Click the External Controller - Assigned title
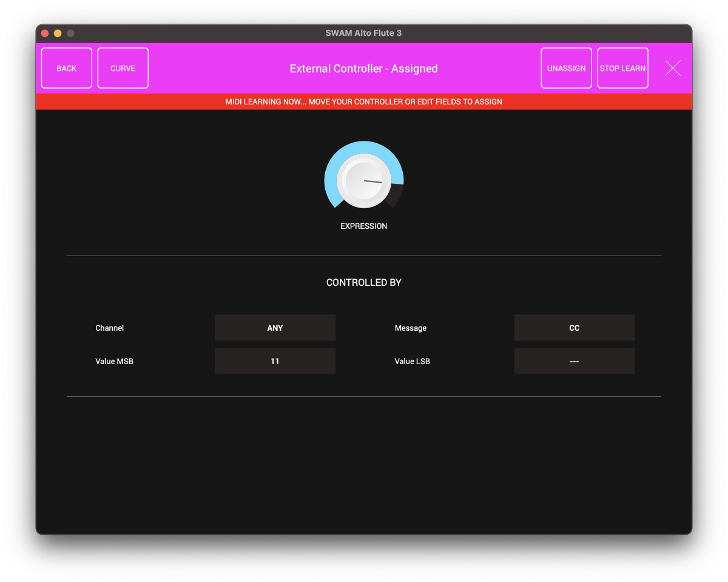 point(364,69)
